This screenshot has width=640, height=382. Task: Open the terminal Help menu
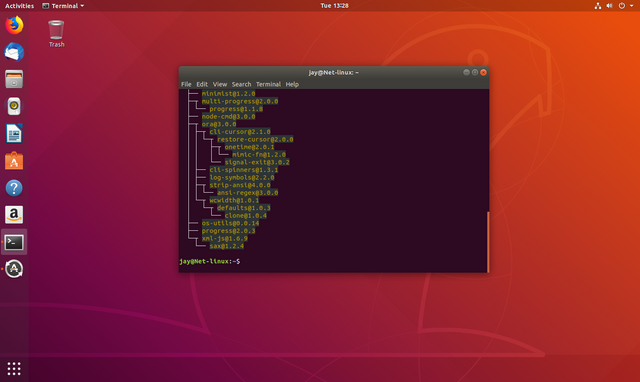[x=292, y=84]
